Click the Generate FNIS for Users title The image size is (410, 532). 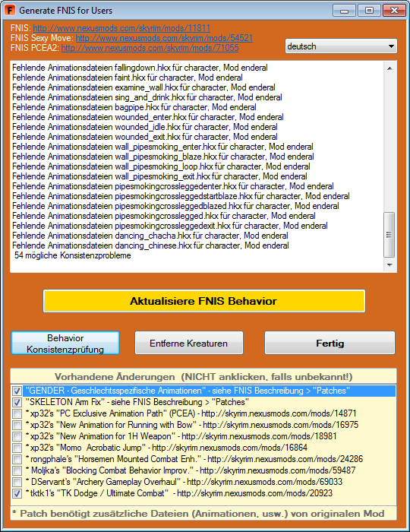click(x=66, y=11)
